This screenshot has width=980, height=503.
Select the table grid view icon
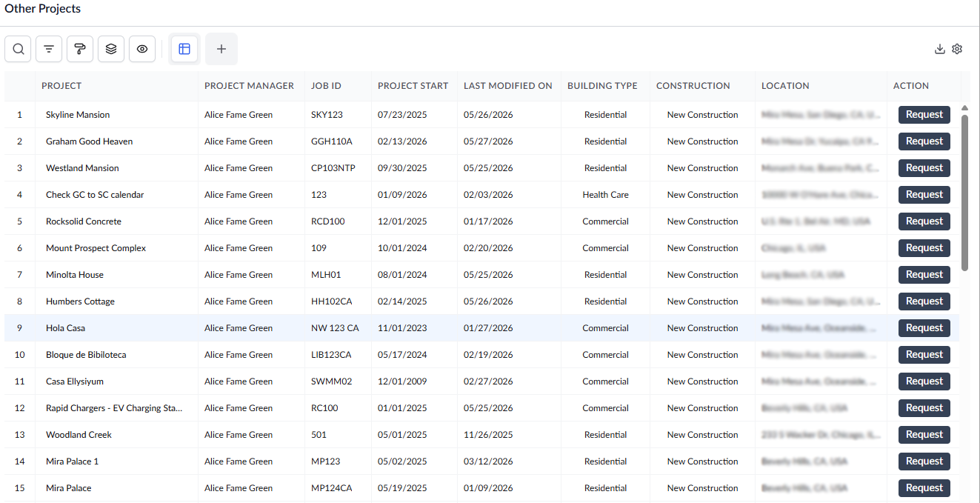[184, 49]
